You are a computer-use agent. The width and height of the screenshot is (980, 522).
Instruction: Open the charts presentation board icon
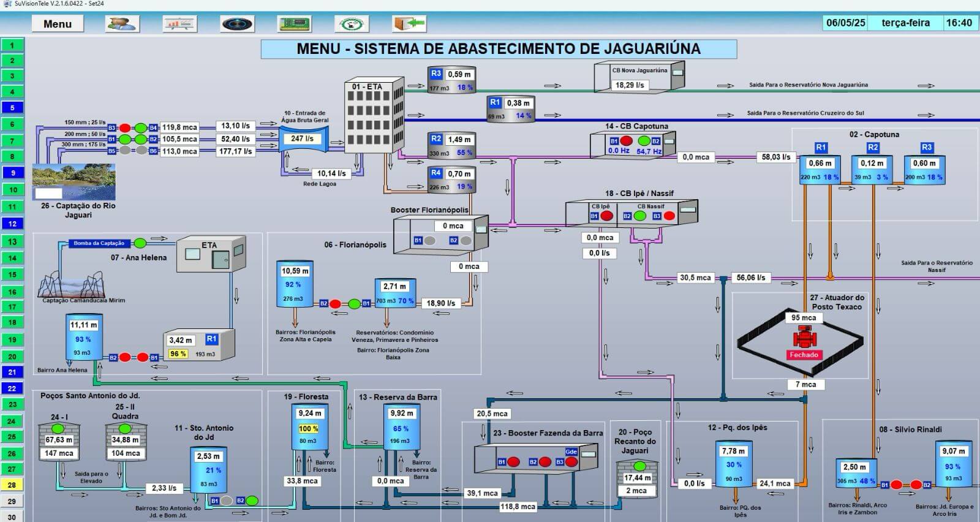pos(179,24)
